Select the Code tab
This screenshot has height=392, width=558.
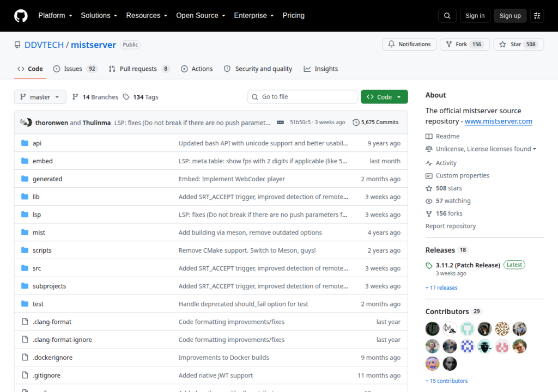[31, 69]
